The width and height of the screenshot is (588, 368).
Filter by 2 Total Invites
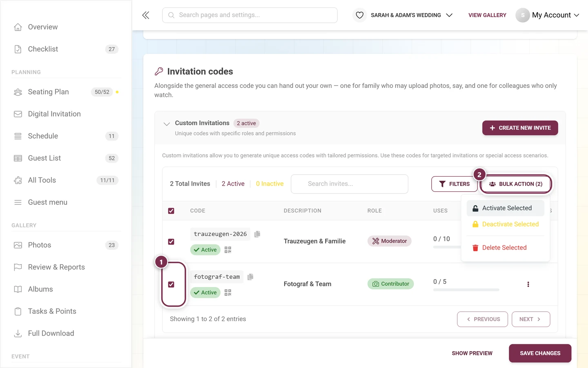[190, 184]
